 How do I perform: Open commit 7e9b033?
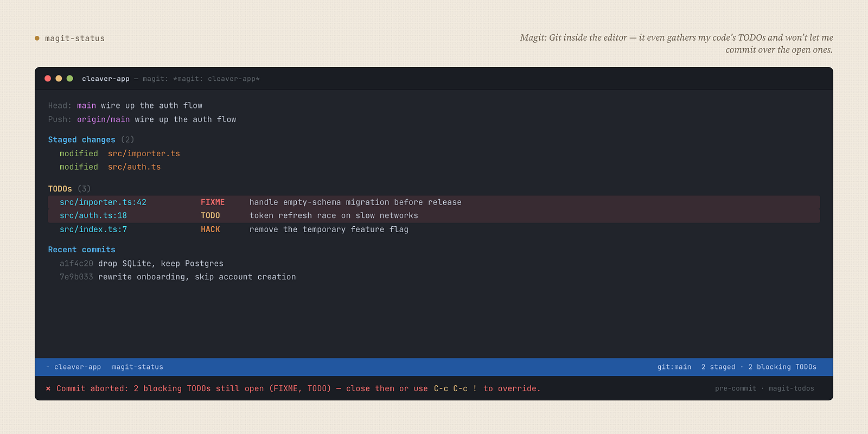pyautogui.click(x=76, y=277)
